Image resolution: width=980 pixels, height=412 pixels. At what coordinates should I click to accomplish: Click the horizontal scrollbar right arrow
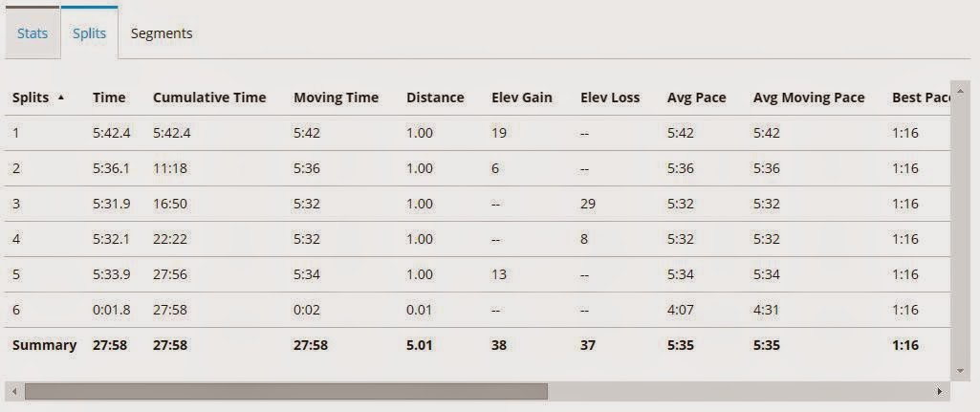point(940,391)
